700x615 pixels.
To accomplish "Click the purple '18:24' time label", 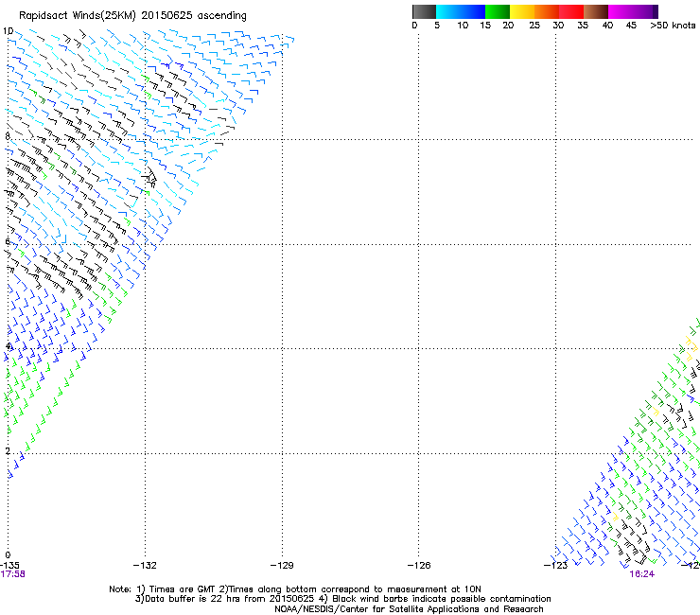I will pos(642,574).
